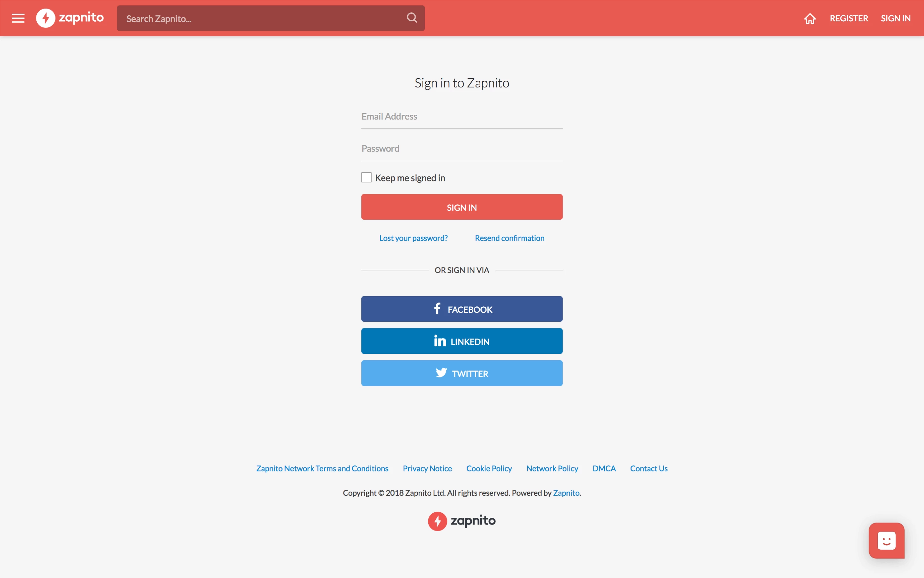This screenshot has width=924, height=578.
Task: Click Zapnito link in copyright line
Action: coord(566,493)
